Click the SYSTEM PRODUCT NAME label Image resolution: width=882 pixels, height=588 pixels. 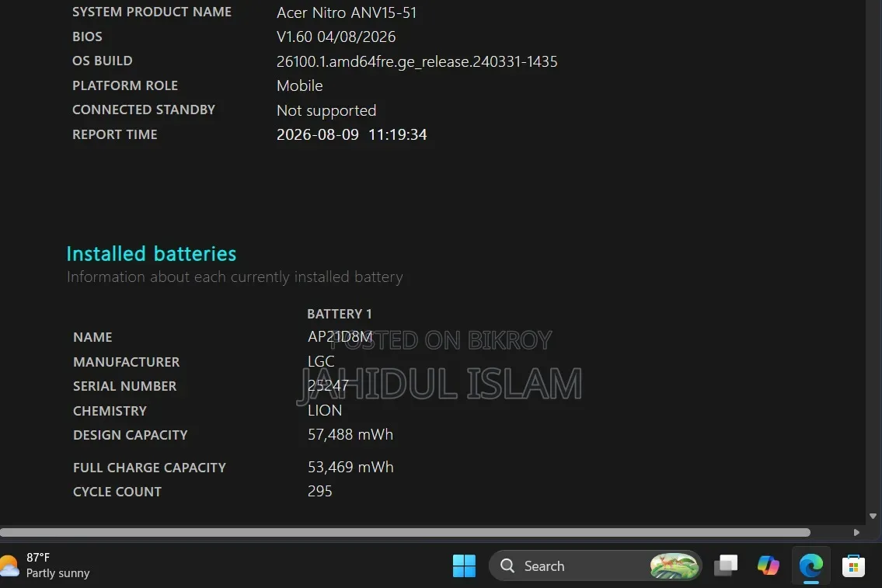point(152,12)
